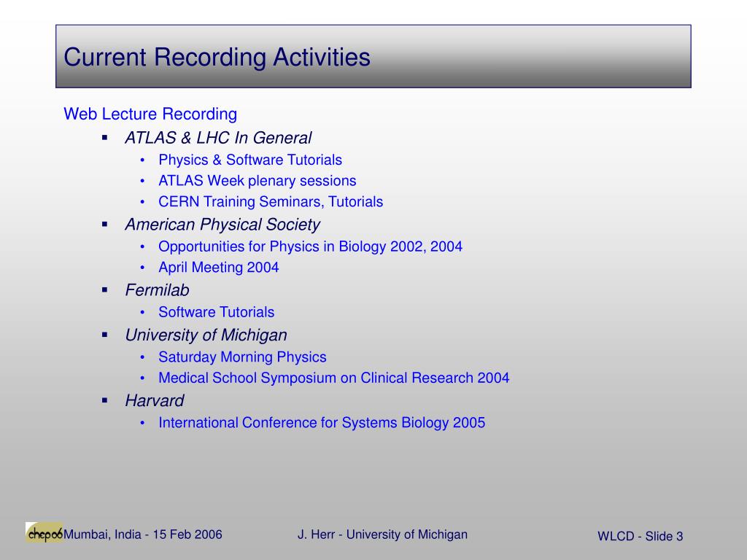Select the slide title 'Current Recording Activities'
747x560 pixels.
[217, 57]
